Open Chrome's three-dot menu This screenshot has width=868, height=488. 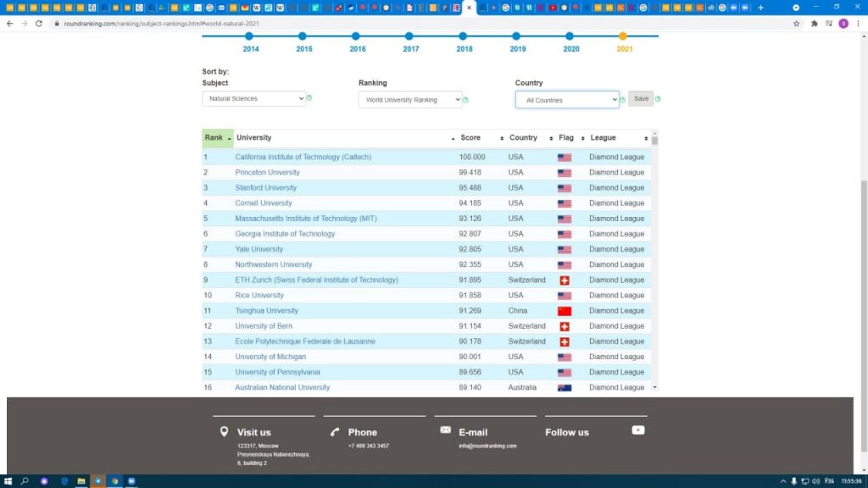pyautogui.click(x=858, y=24)
